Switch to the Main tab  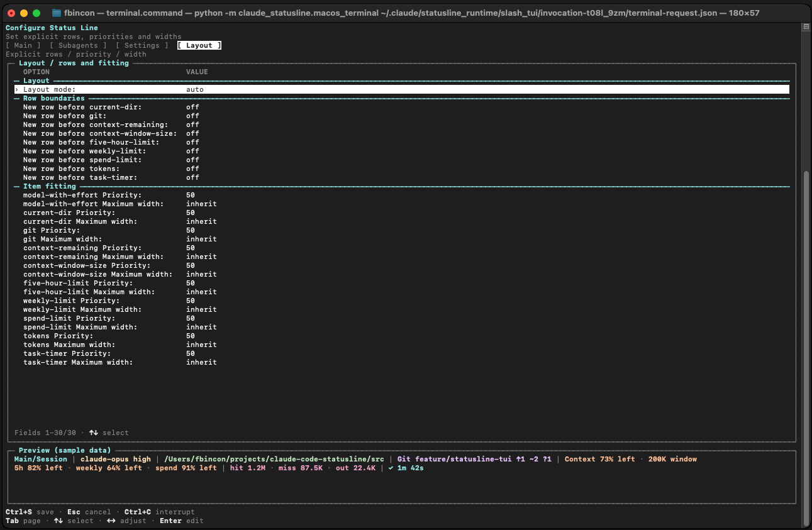point(23,45)
